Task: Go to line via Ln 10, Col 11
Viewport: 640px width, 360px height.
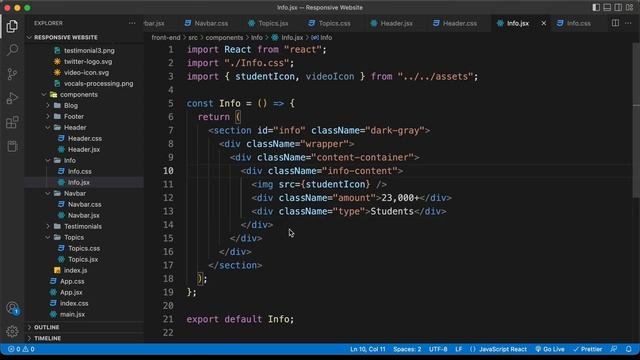Action: click(367, 349)
